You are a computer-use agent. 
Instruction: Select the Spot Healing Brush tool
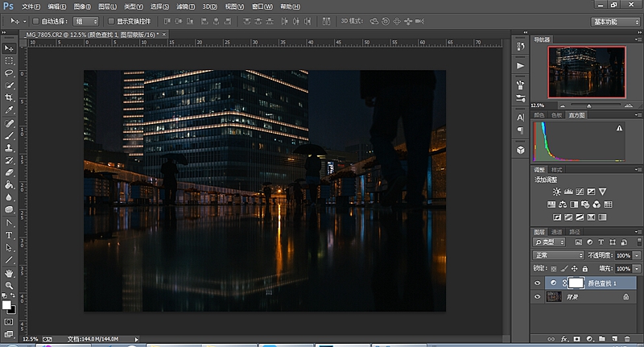[x=9, y=123]
